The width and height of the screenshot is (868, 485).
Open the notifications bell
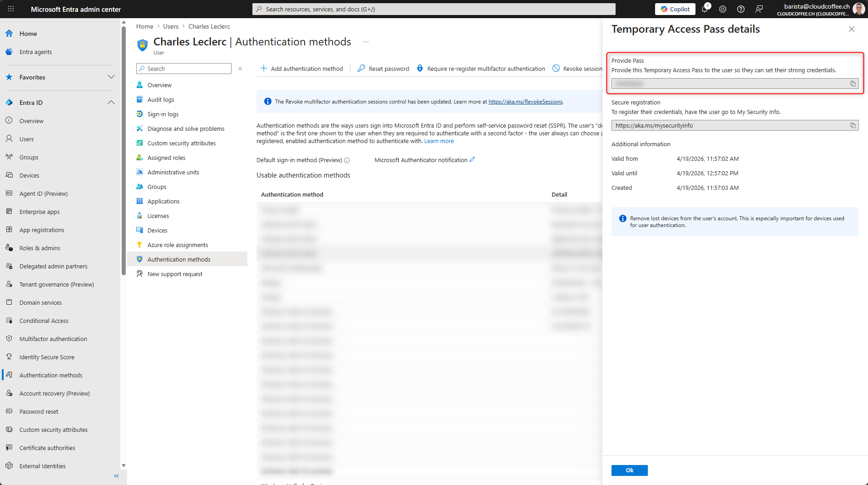pos(705,9)
